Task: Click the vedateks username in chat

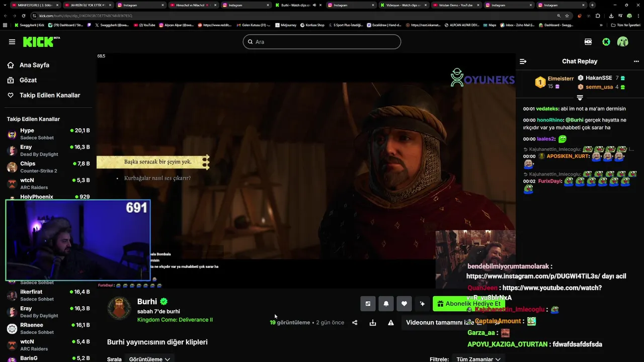Action: pyautogui.click(x=547, y=109)
